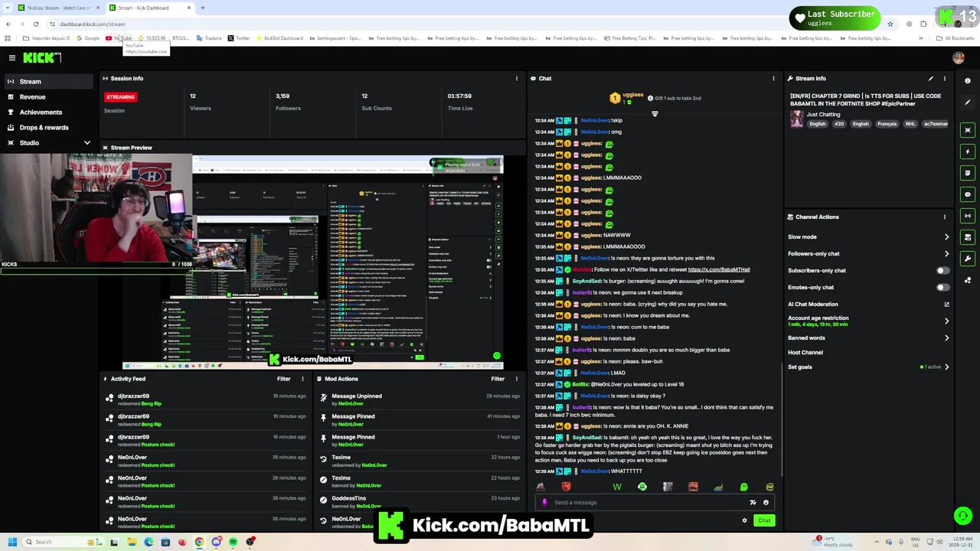Open Session Info three-dot options
Screen dimensions: 980x551
click(x=516, y=78)
